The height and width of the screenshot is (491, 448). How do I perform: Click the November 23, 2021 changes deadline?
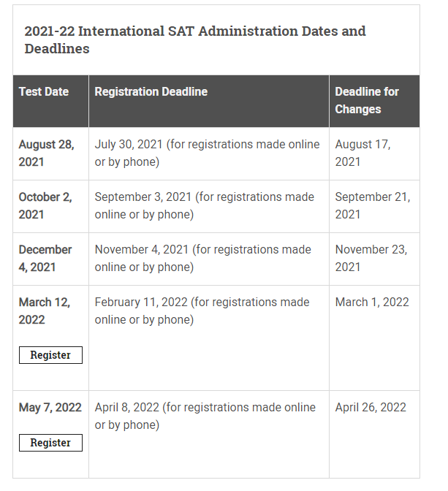[x=371, y=259]
